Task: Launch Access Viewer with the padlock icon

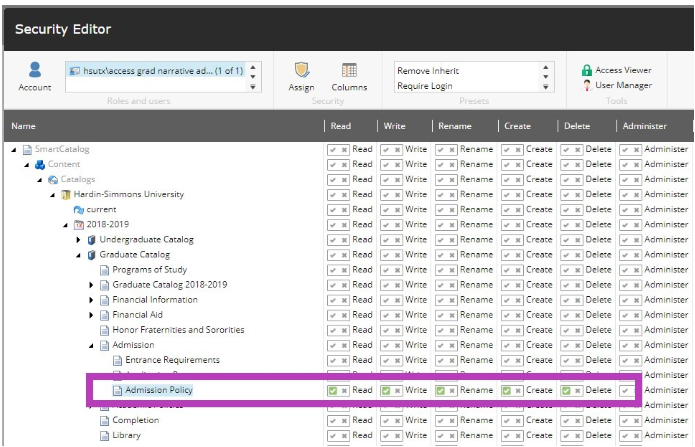Action: (587, 70)
